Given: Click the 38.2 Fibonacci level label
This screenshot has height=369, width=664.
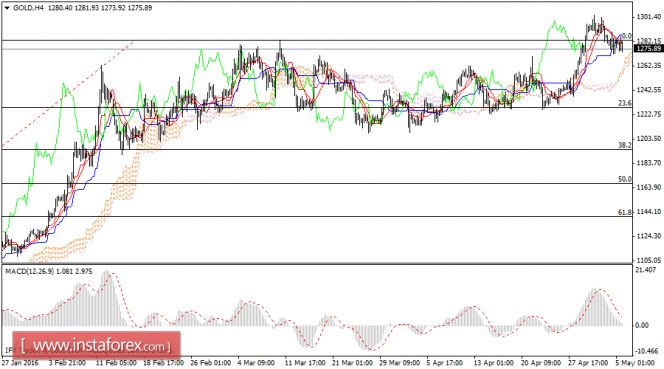Looking at the screenshot, I should pyautogui.click(x=625, y=145).
